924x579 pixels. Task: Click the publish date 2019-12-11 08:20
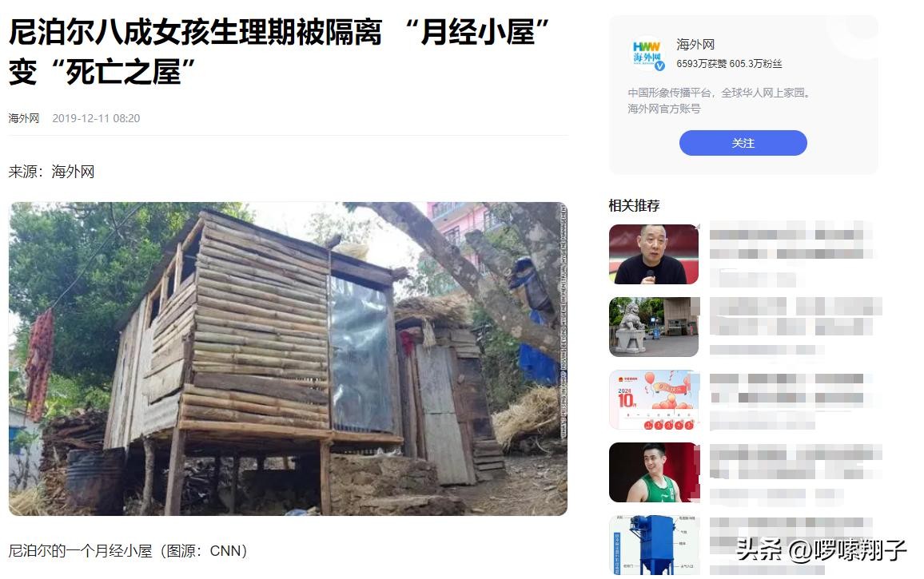coord(96,118)
